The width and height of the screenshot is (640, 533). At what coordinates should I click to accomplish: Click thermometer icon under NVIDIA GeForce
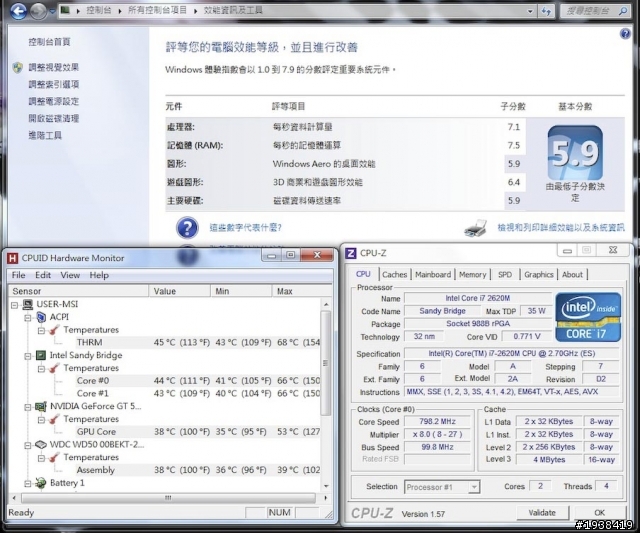coord(54,419)
